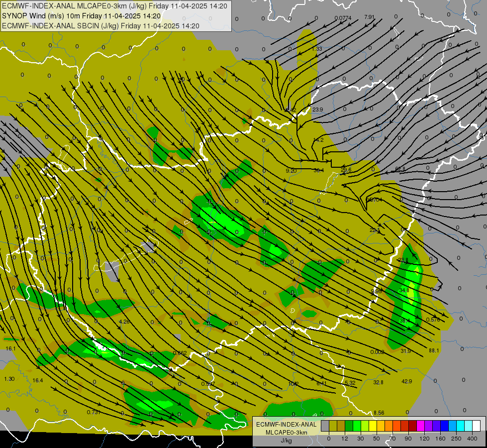Click the gray swatch in the legend
Viewport: 487px width, 448px height.
pos(325,426)
